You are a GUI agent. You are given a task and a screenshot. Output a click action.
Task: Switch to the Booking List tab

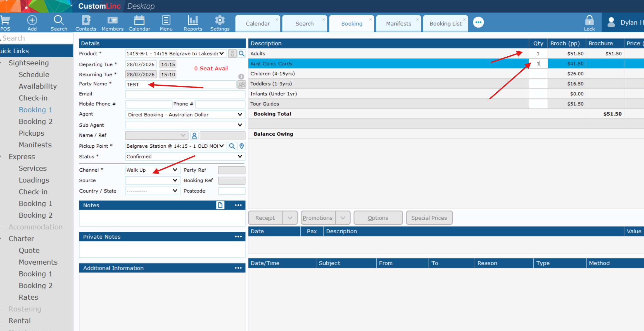point(445,24)
